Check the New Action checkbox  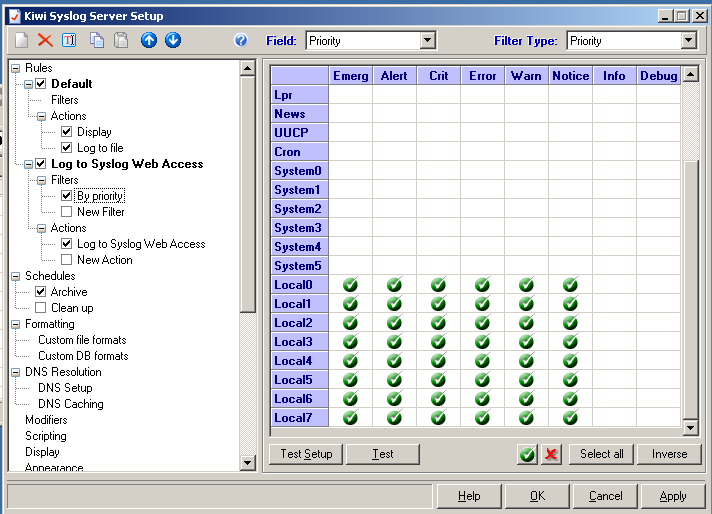point(66,260)
